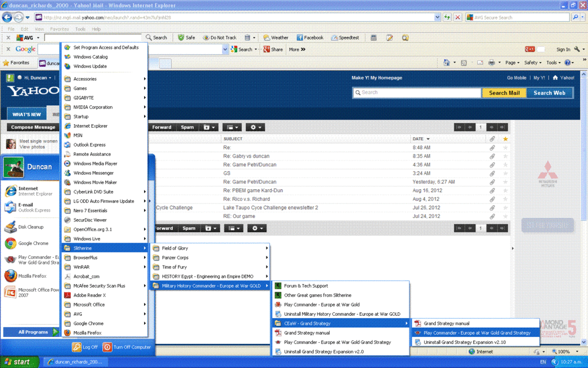The height and width of the screenshot is (368, 588).
Task: Click Compose Message button
Action: click(x=33, y=127)
